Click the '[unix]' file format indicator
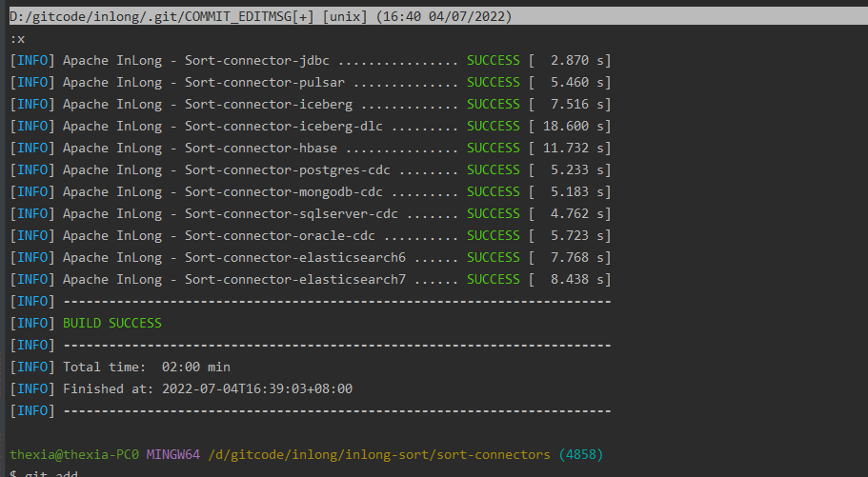Viewport: 868px width, 477px height. 345,16
